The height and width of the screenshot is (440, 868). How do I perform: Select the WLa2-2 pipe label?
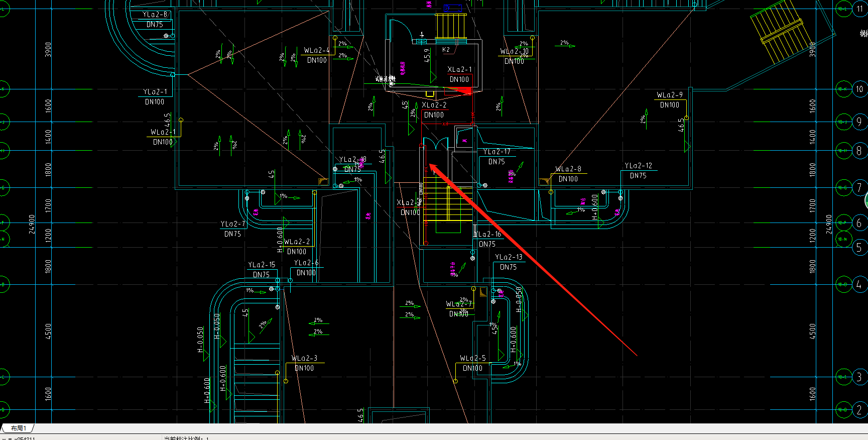(297, 242)
